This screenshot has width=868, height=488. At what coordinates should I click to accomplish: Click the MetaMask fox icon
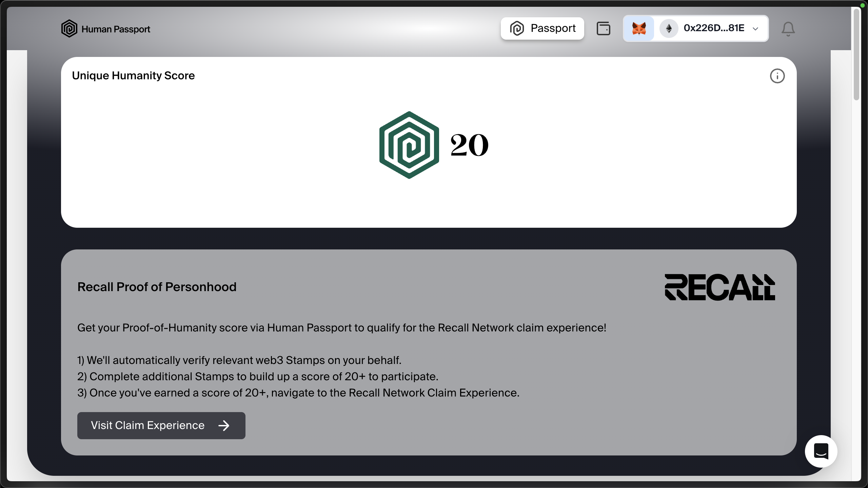639,28
